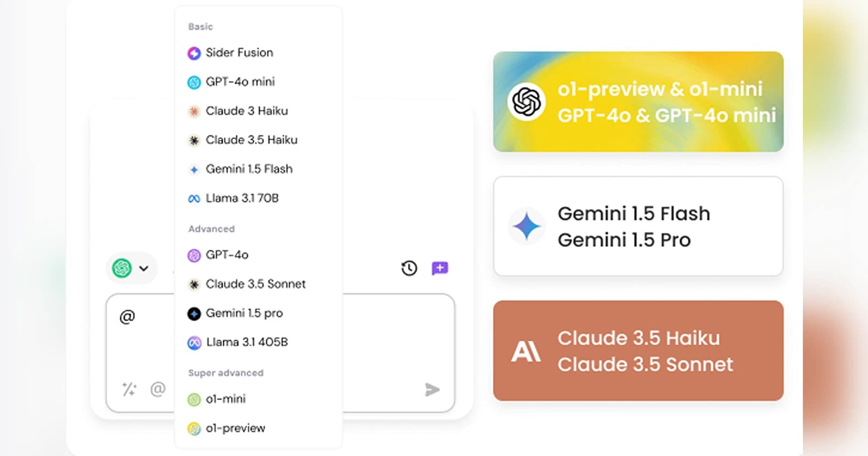Viewport: 868px width, 456px height.
Task: Click the send message arrow icon
Action: coord(432,389)
